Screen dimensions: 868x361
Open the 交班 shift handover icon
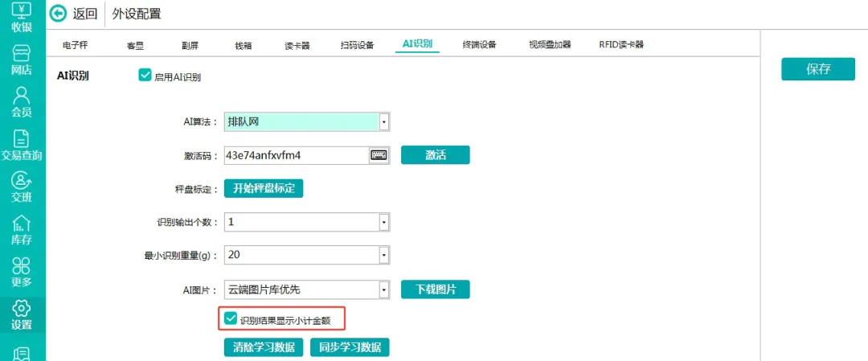point(22,188)
